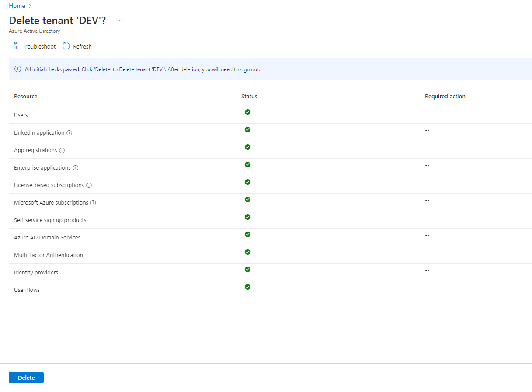
Task: Navigate back using the Home breadcrumb link
Action: click(17, 6)
